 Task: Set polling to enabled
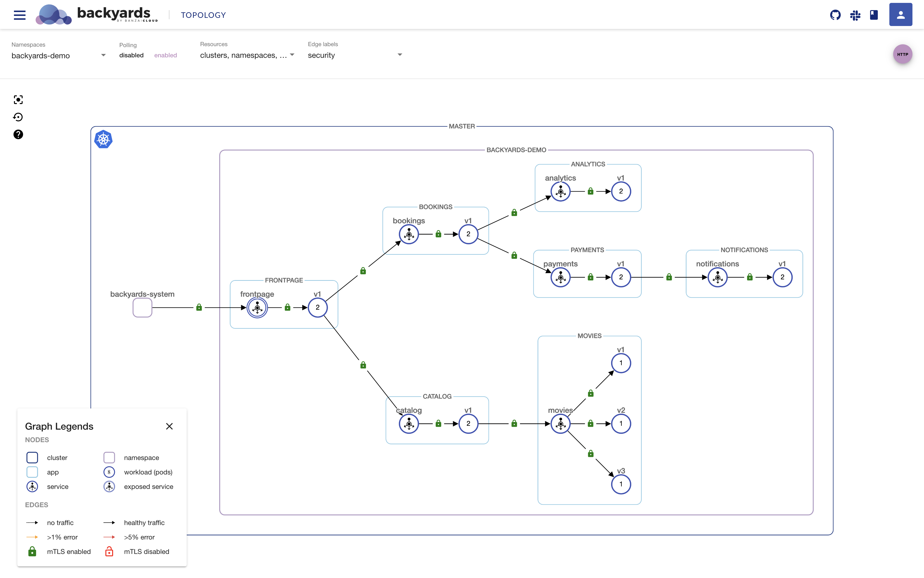(x=165, y=55)
